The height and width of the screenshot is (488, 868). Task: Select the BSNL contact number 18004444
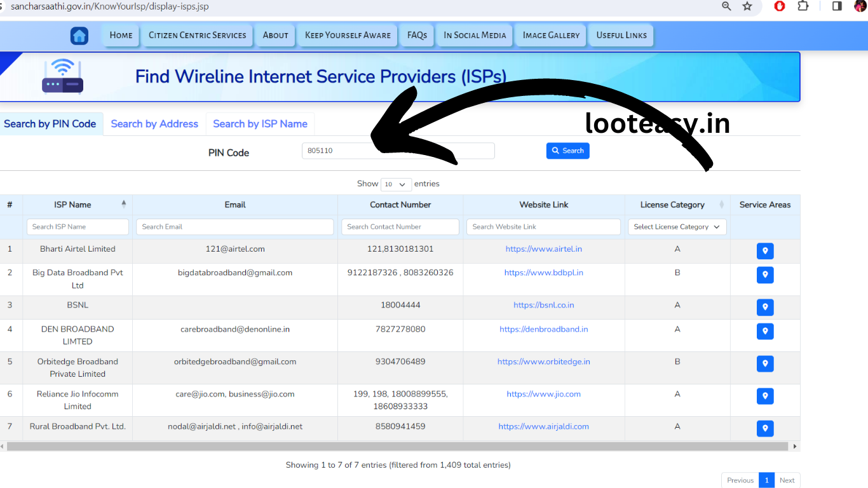pos(400,305)
